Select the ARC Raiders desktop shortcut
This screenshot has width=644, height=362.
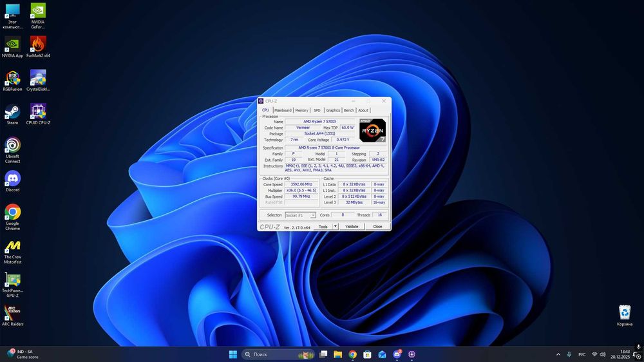point(12,316)
